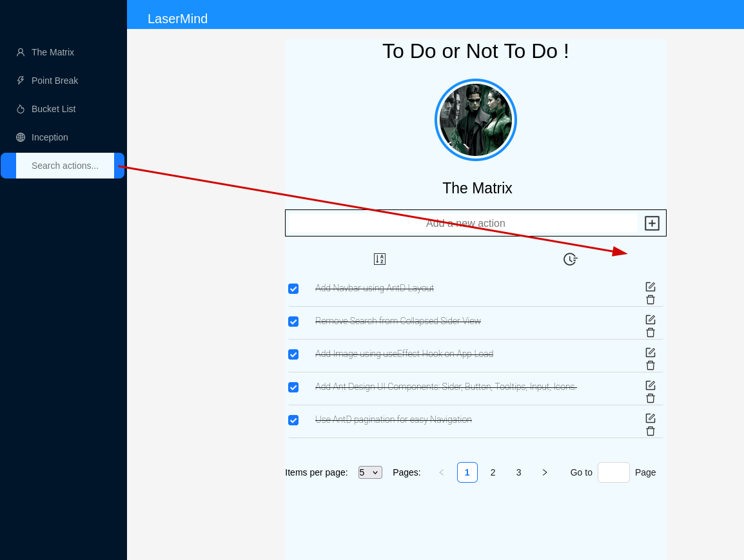This screenshot has height=560, width=744.
Task: Edit 'Add Image using useEffect Hook' item
Action: [651, 352]
